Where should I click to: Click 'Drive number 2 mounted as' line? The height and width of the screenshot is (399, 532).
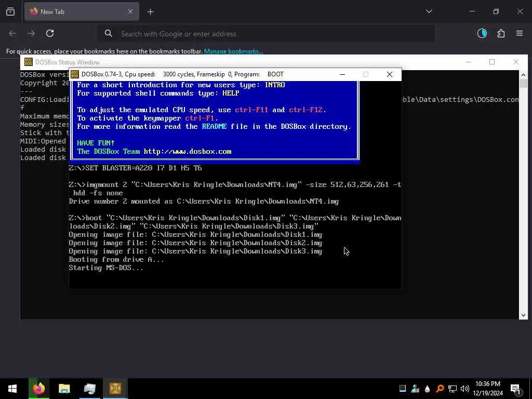(204, 202)
